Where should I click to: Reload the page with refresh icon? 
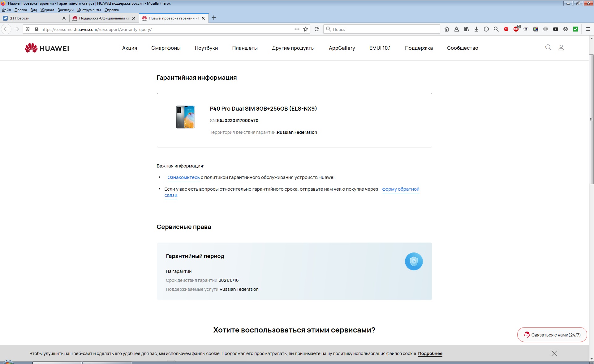click(317, 29)
